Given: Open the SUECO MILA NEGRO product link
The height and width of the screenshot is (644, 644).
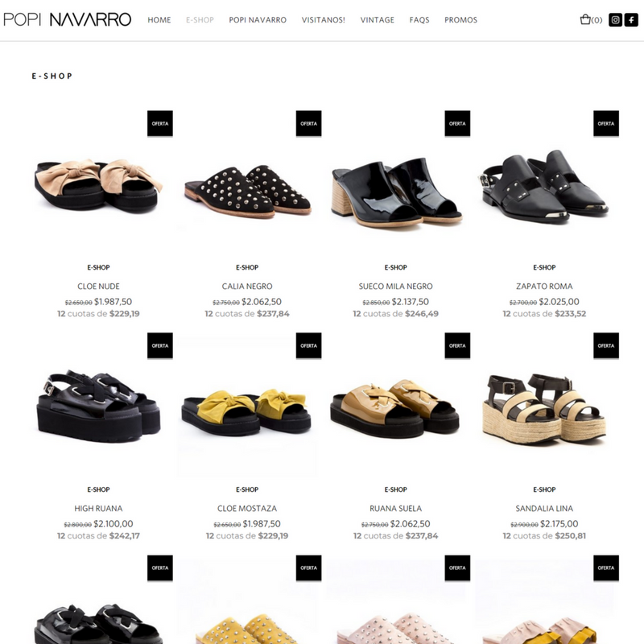Looking at the screenshot, I should click(x=395, y=287).
